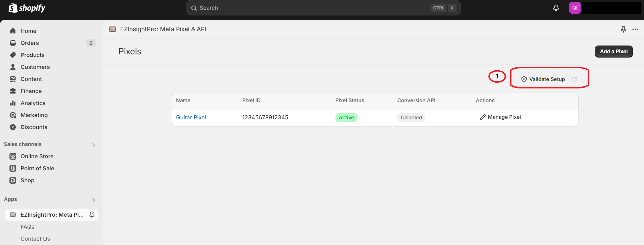Click the Shop channel icon
The image size is (644, 245).
tap(13, 180)
